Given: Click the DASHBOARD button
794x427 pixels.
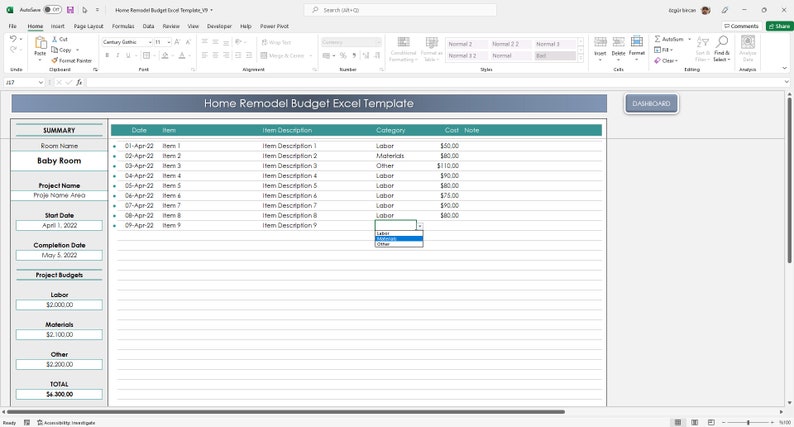Looking at the screenshot, I should [x=651, y=103].
